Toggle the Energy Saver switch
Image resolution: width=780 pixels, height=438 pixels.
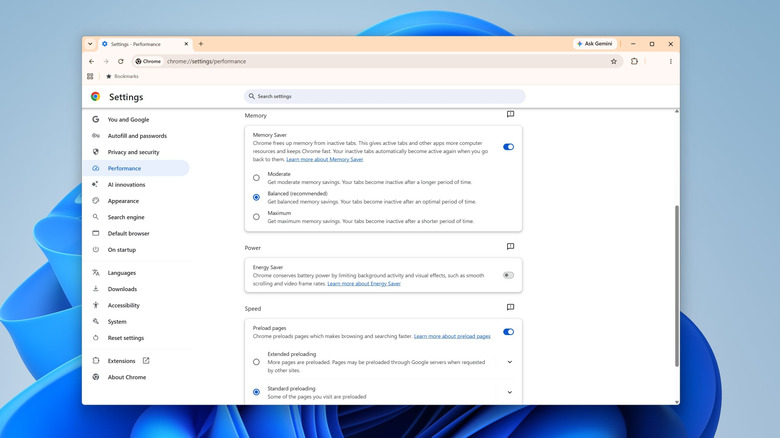[x=508, y=275]
